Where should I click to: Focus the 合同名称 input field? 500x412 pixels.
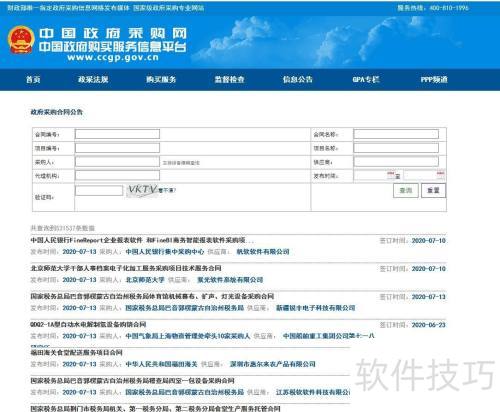[396, 134]
